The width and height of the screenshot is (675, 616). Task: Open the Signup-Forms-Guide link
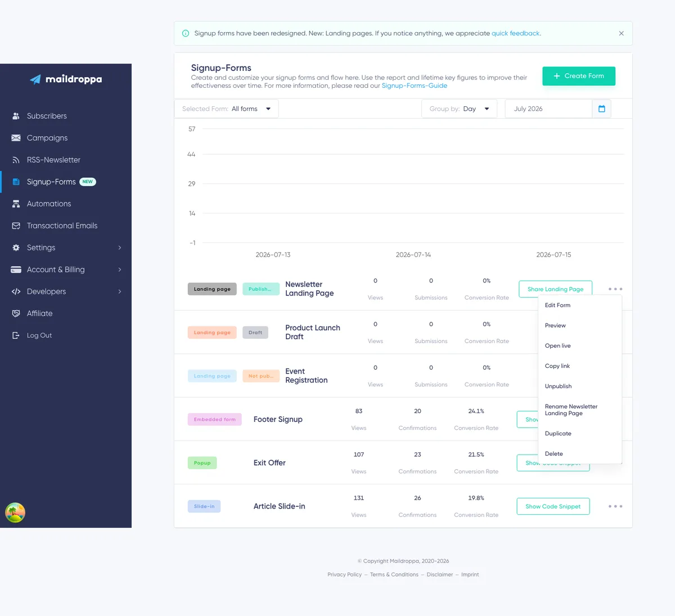[415, 86]
